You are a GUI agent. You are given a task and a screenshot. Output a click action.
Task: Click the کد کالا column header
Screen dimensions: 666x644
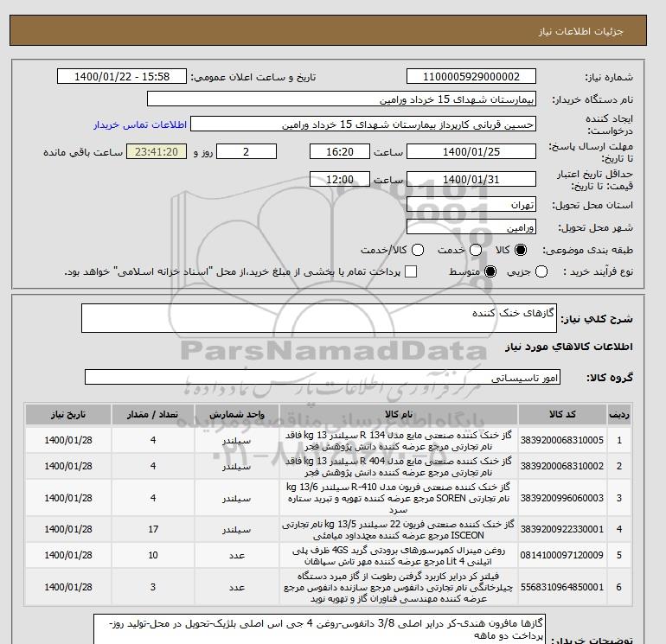click(562, 414)
